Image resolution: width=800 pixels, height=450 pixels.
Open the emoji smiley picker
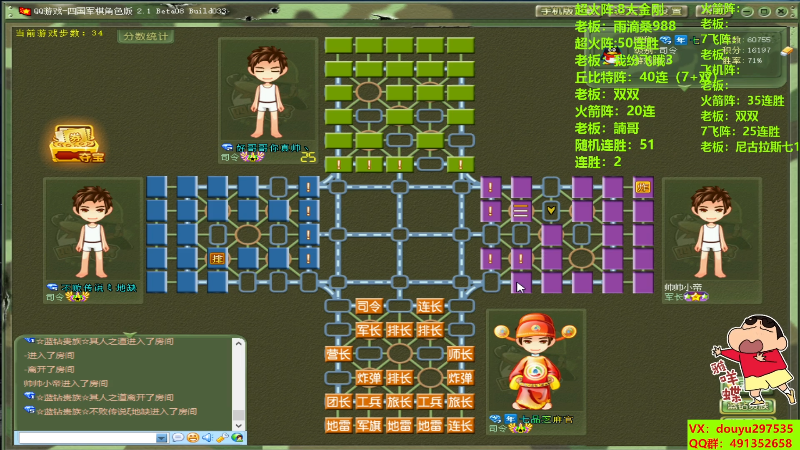[x=193, y=438]
